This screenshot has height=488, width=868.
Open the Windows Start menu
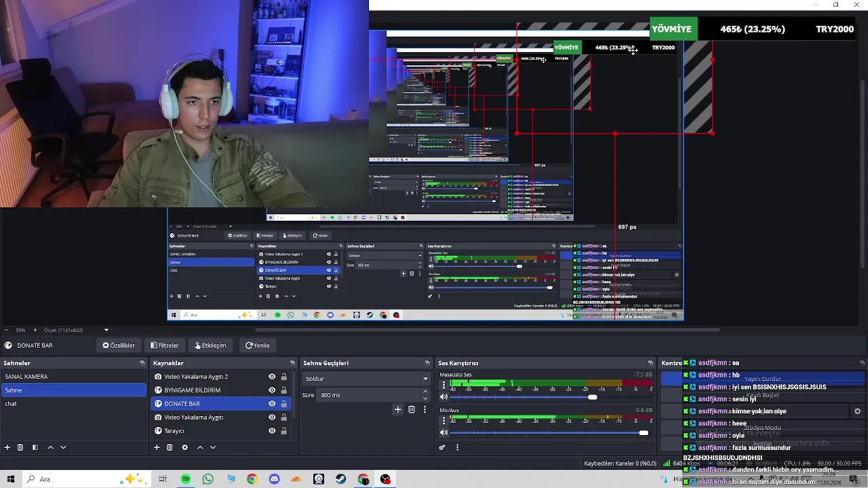tap(12, 479)
